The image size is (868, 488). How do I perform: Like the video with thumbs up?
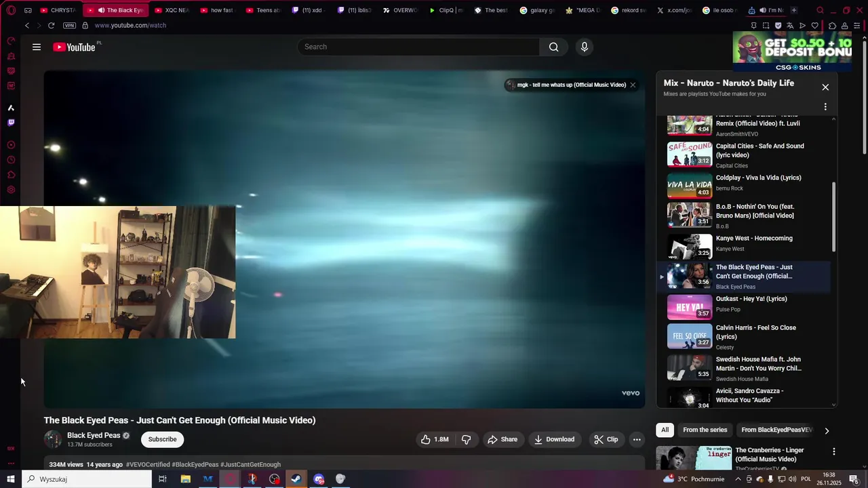point(434,439)
